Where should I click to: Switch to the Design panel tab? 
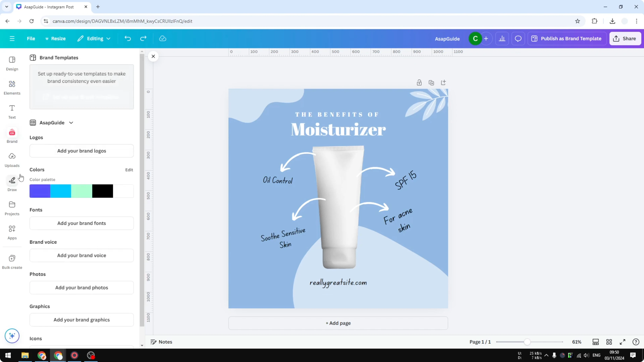[12, 64]
